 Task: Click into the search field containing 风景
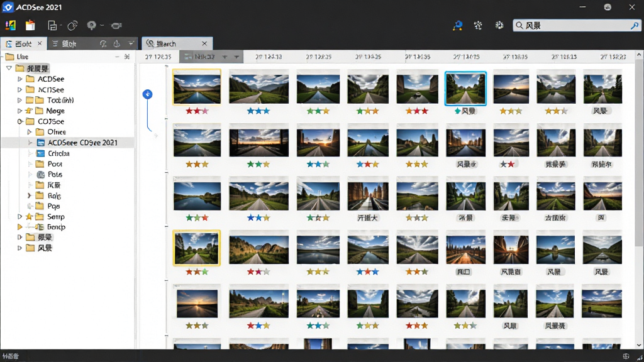point(575,25)
